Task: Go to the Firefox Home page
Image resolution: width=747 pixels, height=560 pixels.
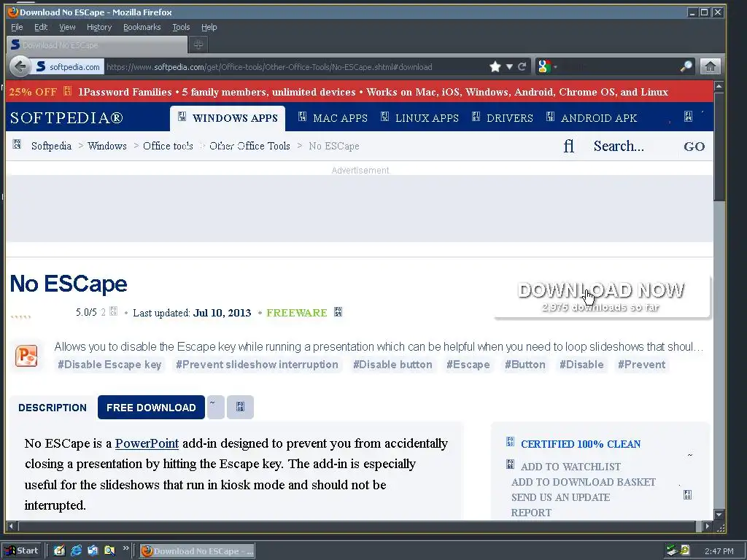Action: (710, 66)
